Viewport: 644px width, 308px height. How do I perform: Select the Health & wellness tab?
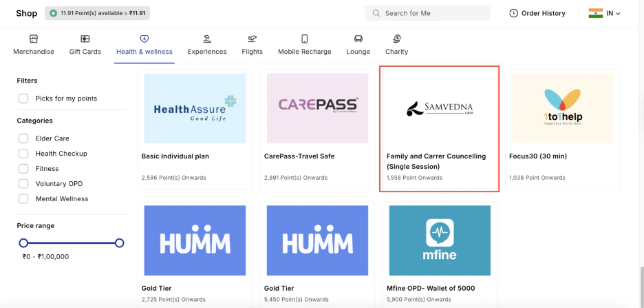(144, 46)
